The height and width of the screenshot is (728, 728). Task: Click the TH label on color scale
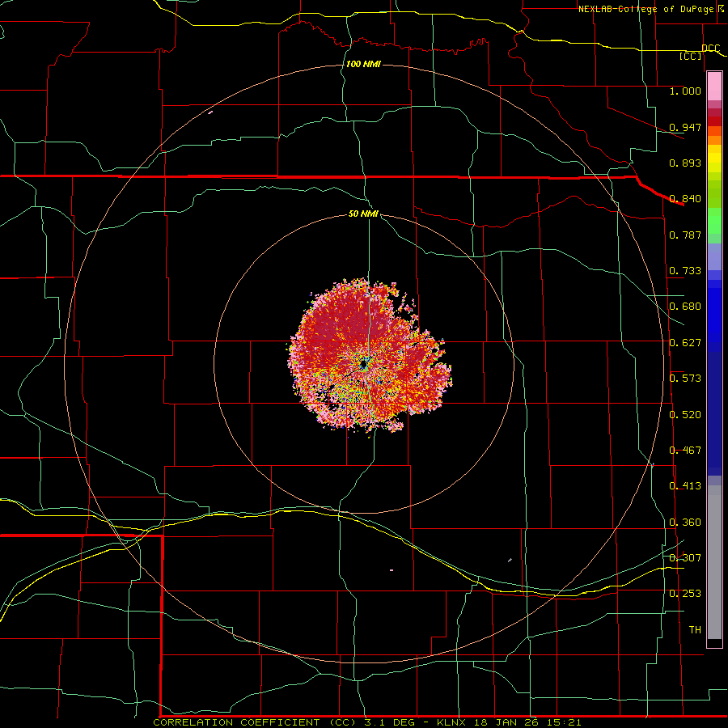pos(695,630)
